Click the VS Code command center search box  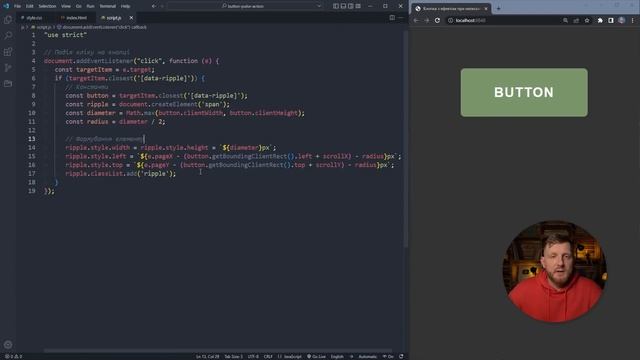pos(245,6)
